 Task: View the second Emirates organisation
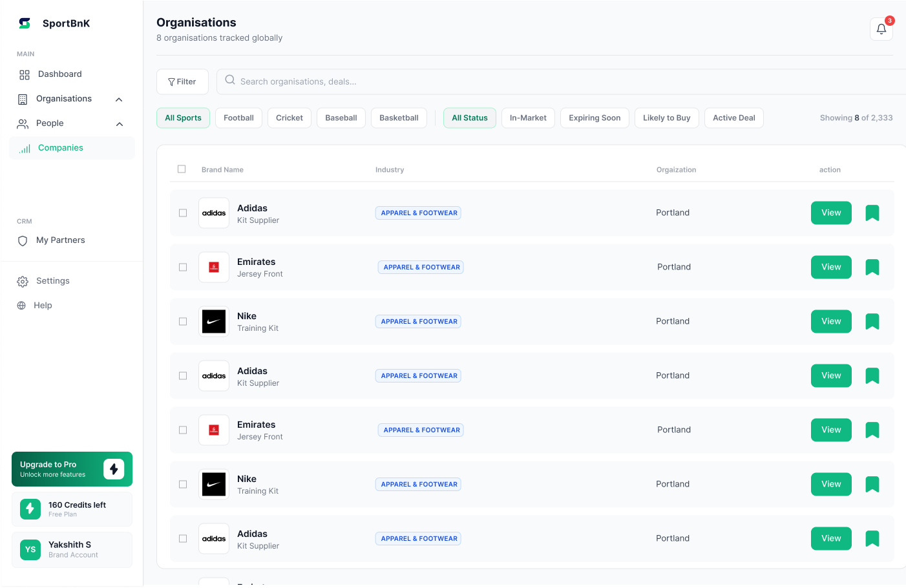(831, 430)
